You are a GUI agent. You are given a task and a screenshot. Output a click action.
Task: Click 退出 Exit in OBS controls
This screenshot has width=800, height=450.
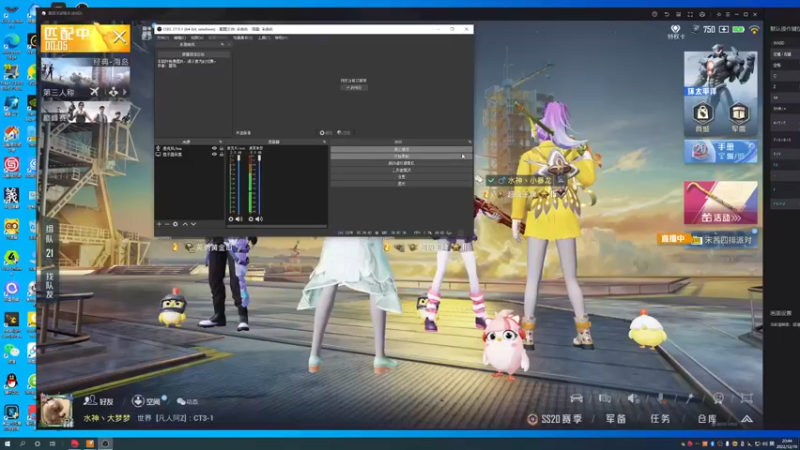(x=401, y=184)
